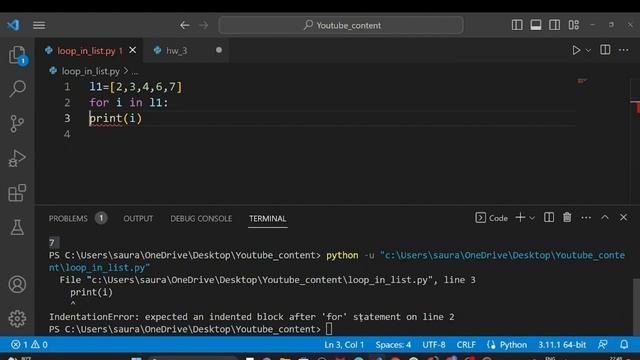Open the run options dropdown arrow

[588, 51]
